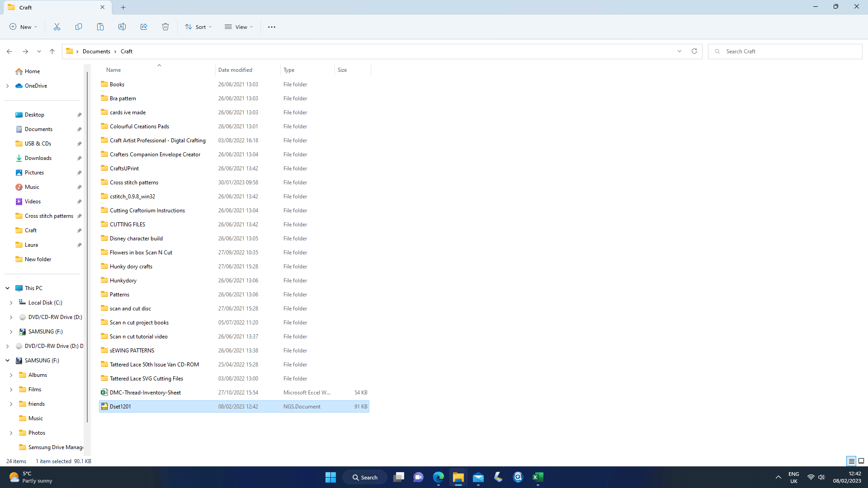
Task: Click the Delete trash can icon
Action: [165, 27]
